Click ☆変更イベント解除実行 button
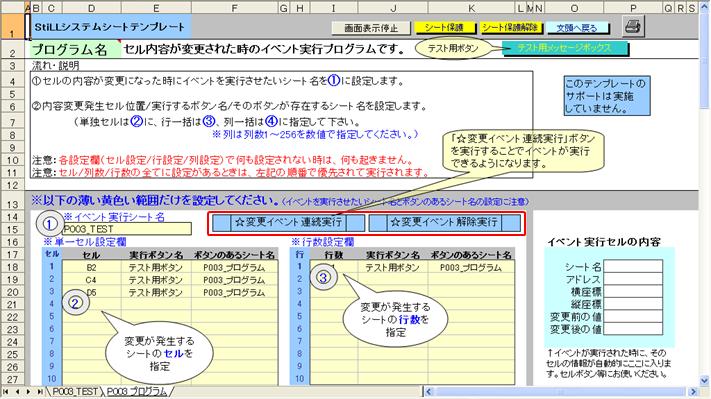711x399 pixels. [444, 223]
